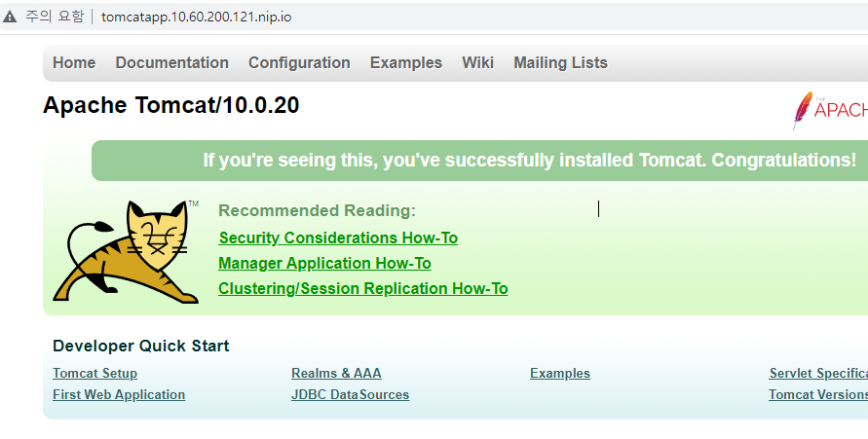
Task: Click the 주의 요함 security warning label
Action: coord(55,17)
